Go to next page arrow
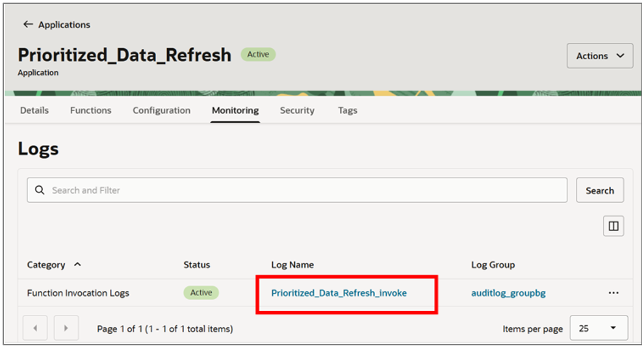The image size is (644, 346). 66,328
